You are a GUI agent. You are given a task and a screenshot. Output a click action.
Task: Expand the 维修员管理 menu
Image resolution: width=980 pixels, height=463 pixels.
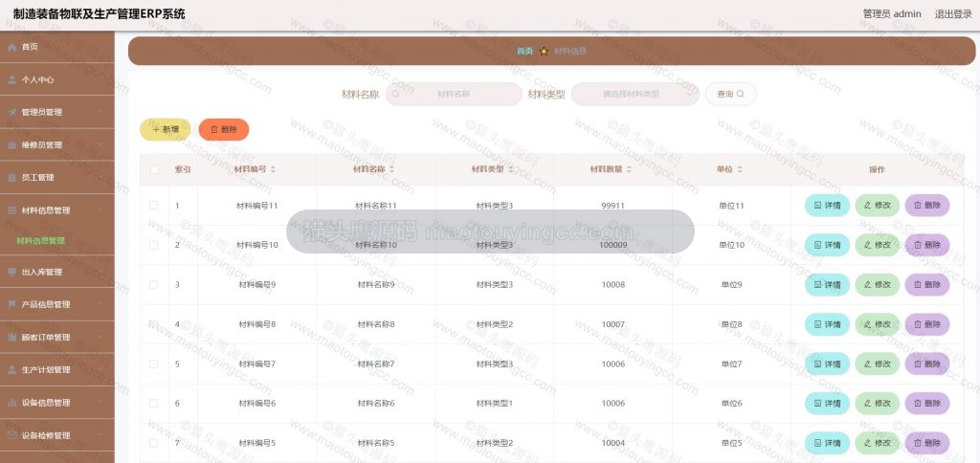tap(56, 145)
